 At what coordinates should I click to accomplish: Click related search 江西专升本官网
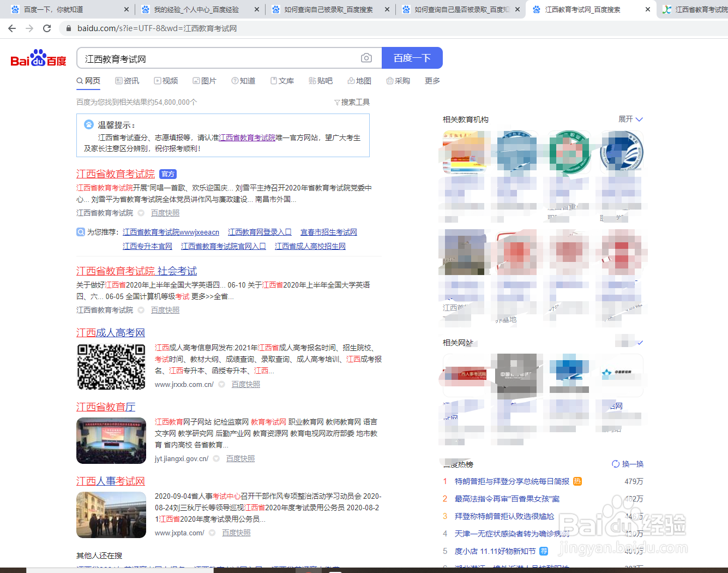pos(147,246)
